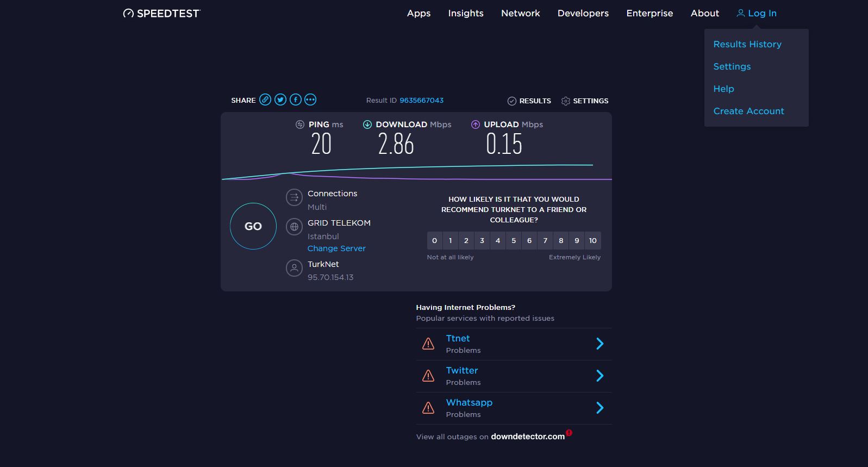Rate recommendation 9
The height and width of the screenshot is (467, 868).
(577, 240)
